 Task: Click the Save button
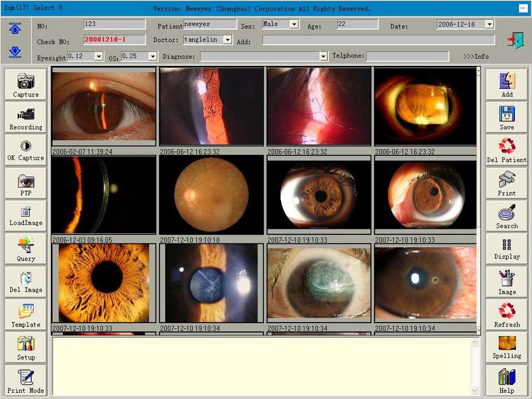507,117
